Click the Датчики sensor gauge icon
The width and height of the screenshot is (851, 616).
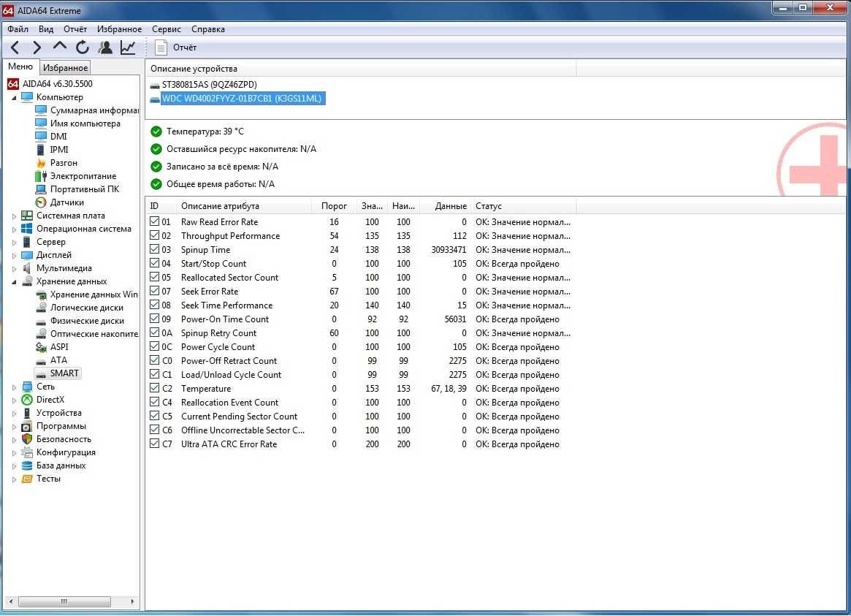(x=41, y=202)
